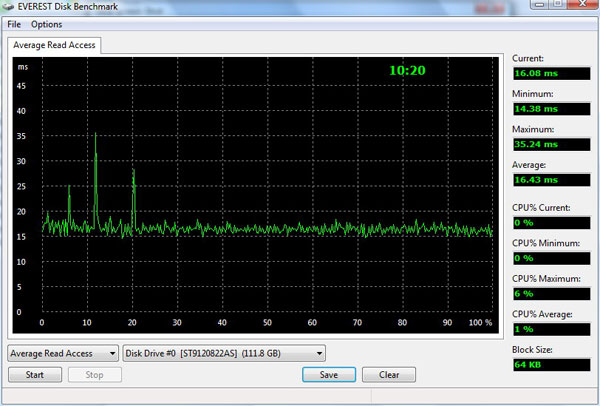Click the Start benchmark button
Image resolution: width=600 pixels, height=406 pixels.
coord(35,375)
